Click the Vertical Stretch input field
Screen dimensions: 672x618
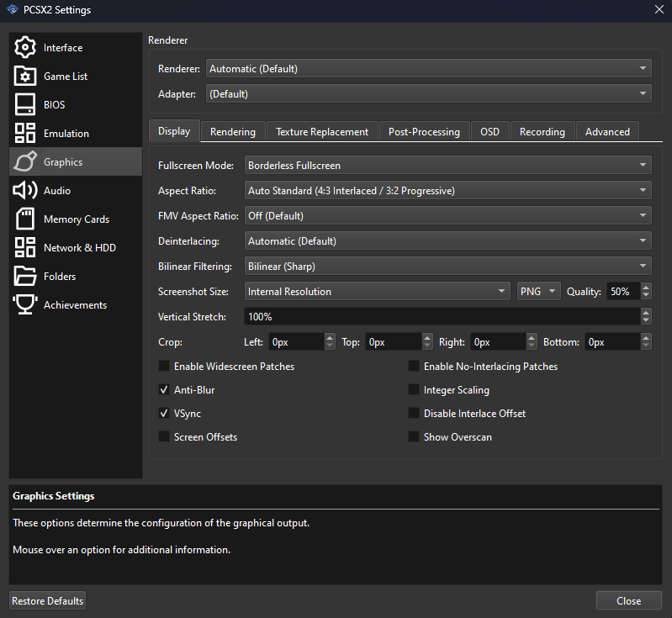coord(442,317)
